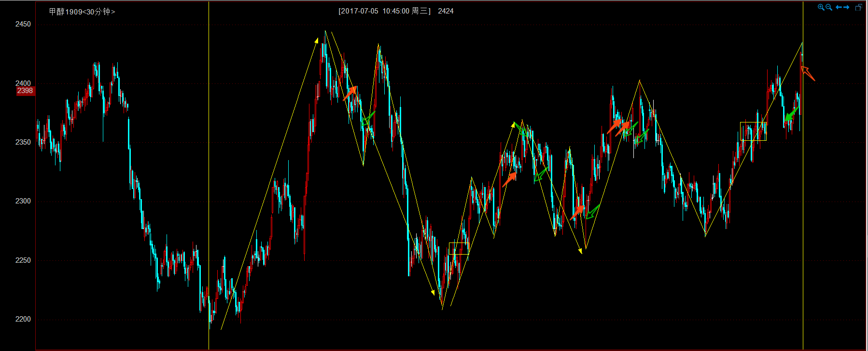Click the 2300 price axis label
868x351 pixels.
click(23, 201)
